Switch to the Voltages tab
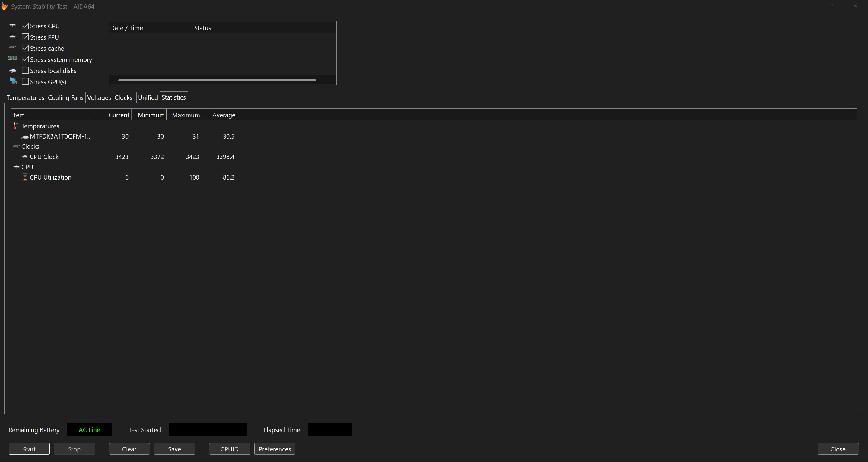Viewport: 868px width, 462px height. pos(99,98)
